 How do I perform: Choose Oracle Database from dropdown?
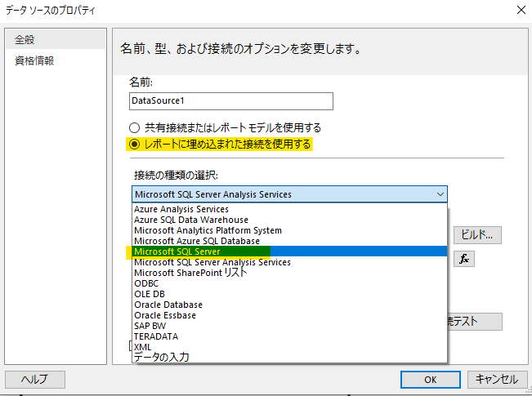click(170, 305)
